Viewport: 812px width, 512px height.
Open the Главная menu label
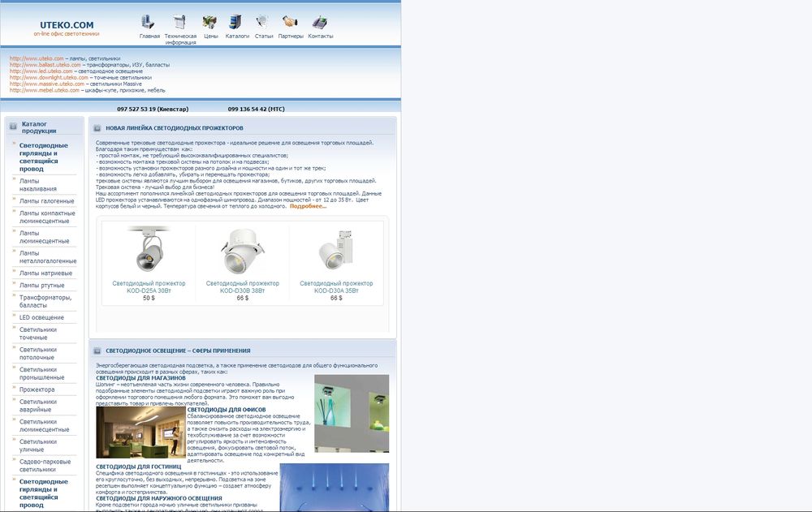pos(149,37)
